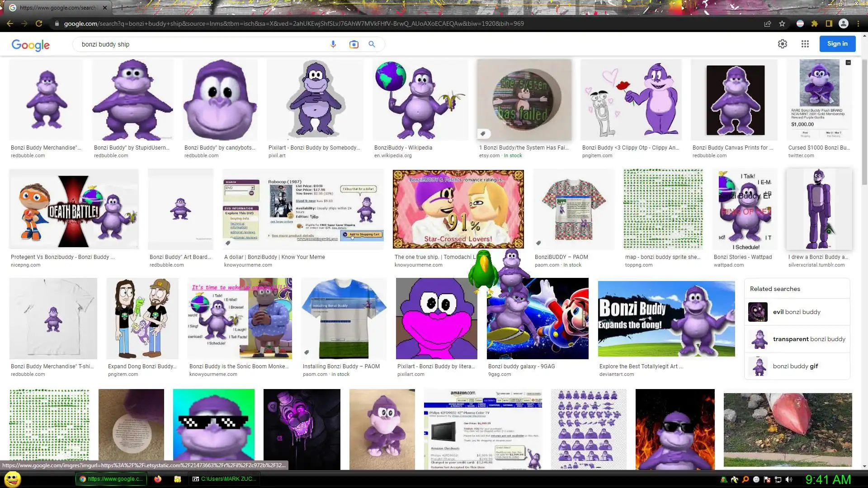868x488 pixels.
Task: Open the browser profile avatar menu
Action: (844, 23)
